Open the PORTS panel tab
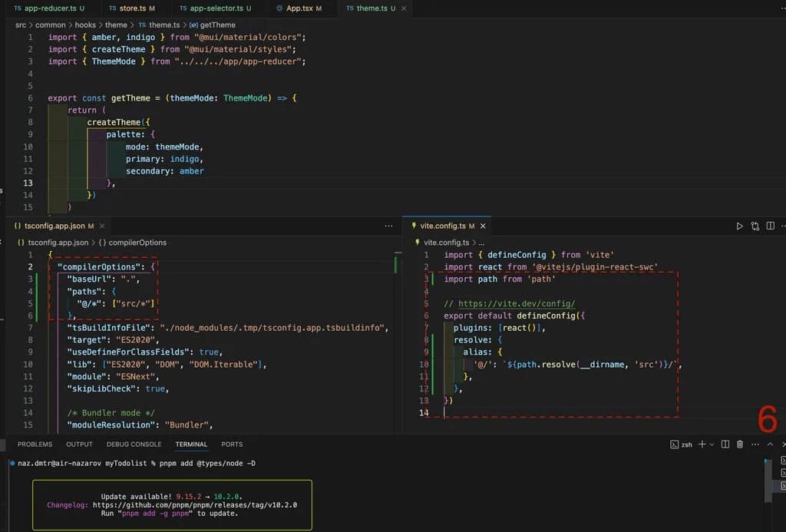Viewport: 786px width, 532px height. [x=232, y=444]
